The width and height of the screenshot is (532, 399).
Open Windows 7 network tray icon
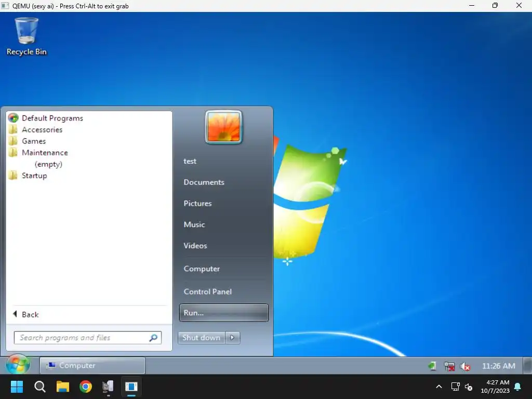(x=449, y=366)
